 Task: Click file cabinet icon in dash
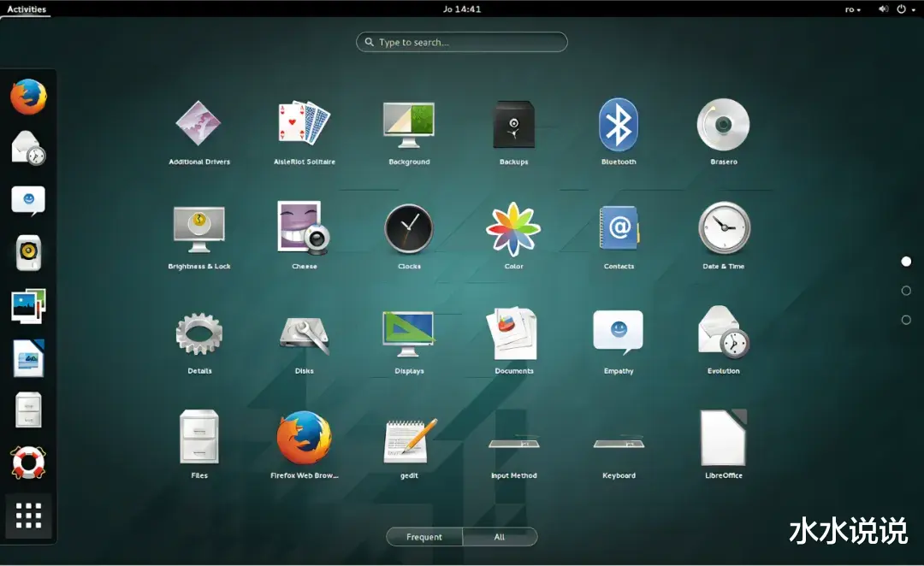pyautogui.click(x=28, y=410)
